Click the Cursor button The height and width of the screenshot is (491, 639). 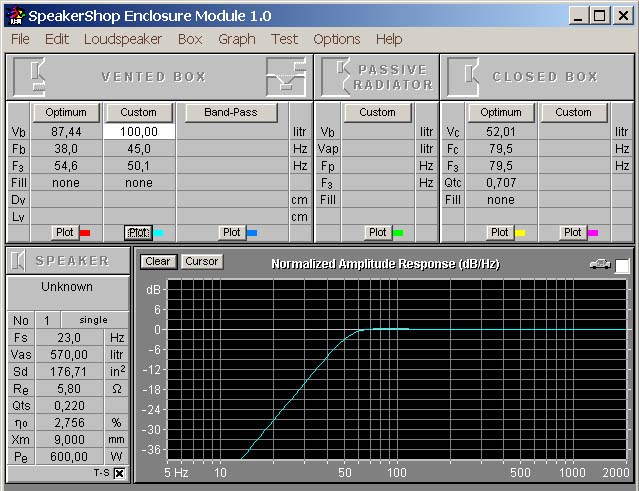(x=202, y=262)
